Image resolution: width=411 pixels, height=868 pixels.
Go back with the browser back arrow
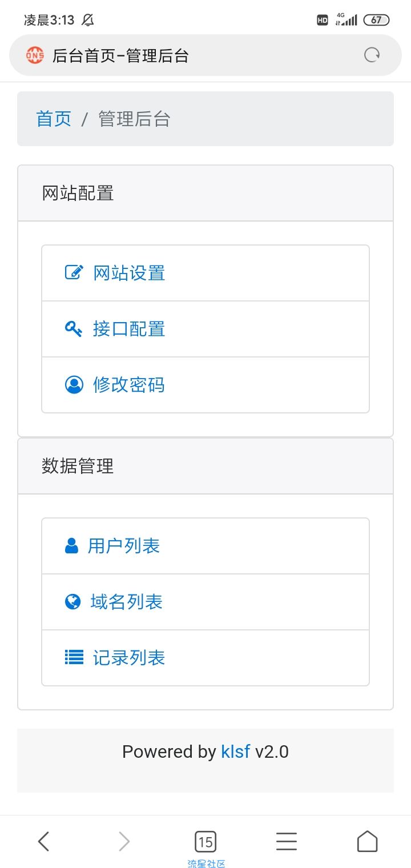43,841
